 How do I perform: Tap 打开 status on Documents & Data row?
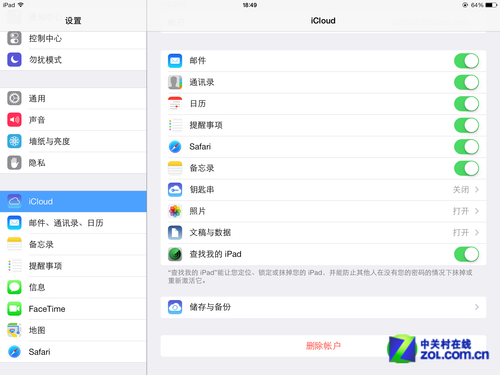461,232
